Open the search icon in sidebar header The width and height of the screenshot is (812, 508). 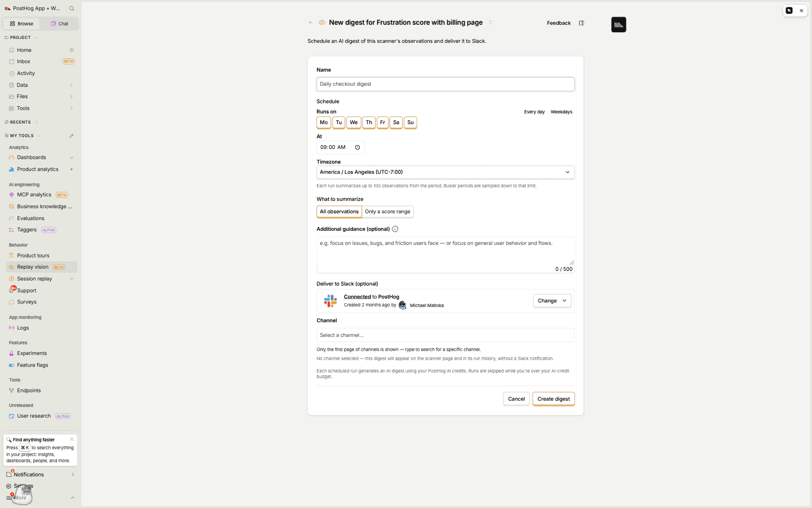coord(72,8)
